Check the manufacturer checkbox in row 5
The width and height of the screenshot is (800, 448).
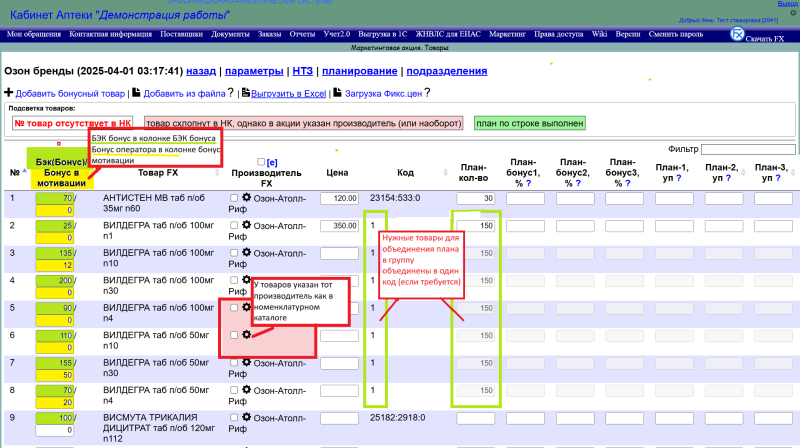(234, 307)
